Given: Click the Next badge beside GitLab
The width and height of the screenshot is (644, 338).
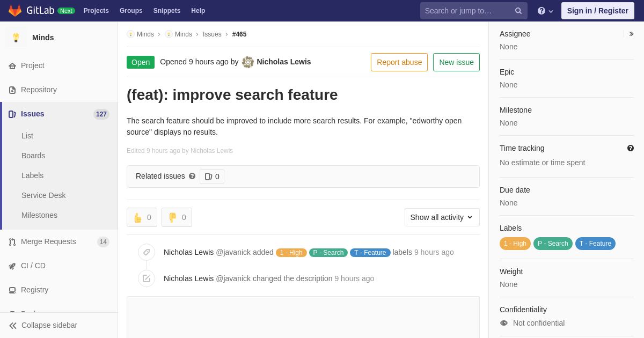Looking at the screenshot, I should (x=66, y=11).
